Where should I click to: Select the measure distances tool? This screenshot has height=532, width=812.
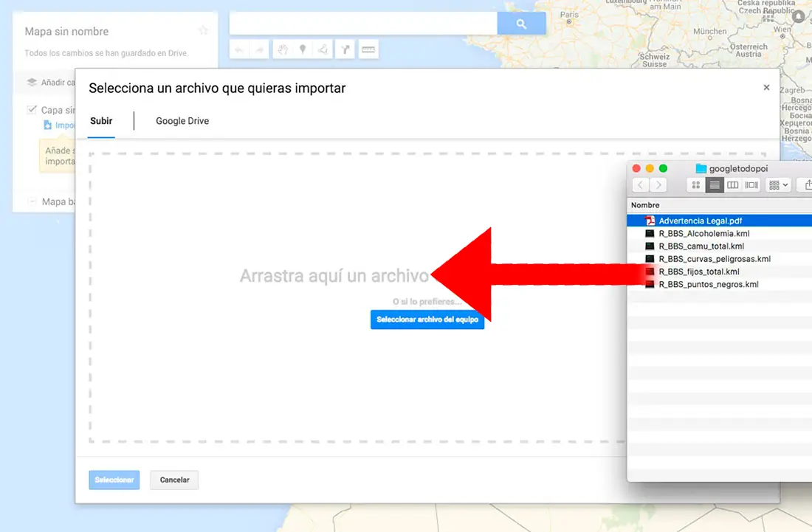(x=368, y=49)
